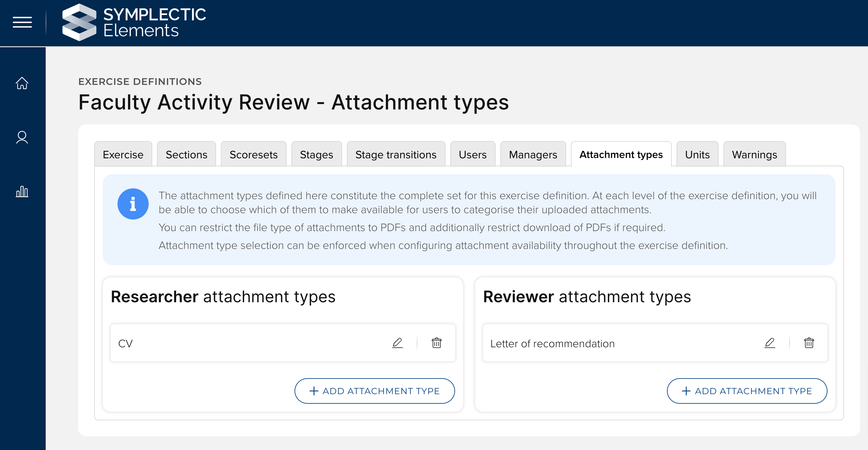Open the hamburger navigation menu
The height and width of the screenshot is (450, 868).
point(22,22)
